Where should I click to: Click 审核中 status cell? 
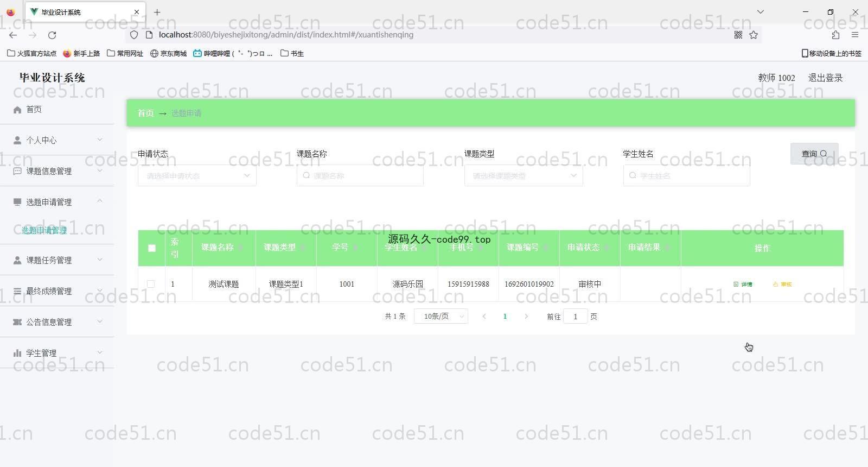click(590, 284)
